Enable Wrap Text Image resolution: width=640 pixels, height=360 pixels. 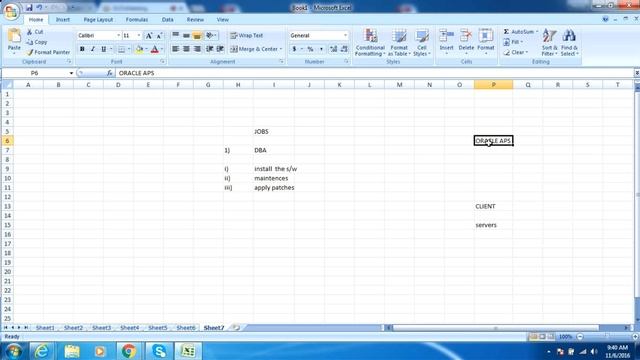pos(247,36)
